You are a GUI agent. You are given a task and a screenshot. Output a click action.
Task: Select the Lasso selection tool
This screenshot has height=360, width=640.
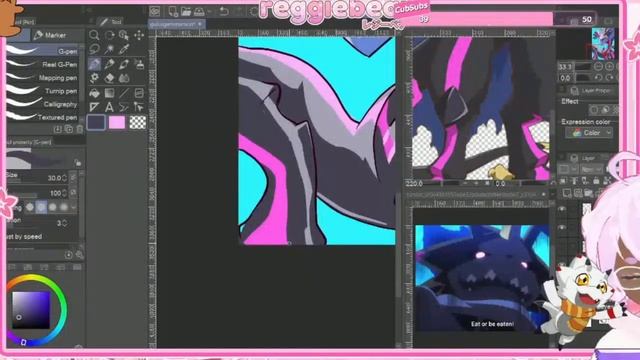(x=94, y=49)
